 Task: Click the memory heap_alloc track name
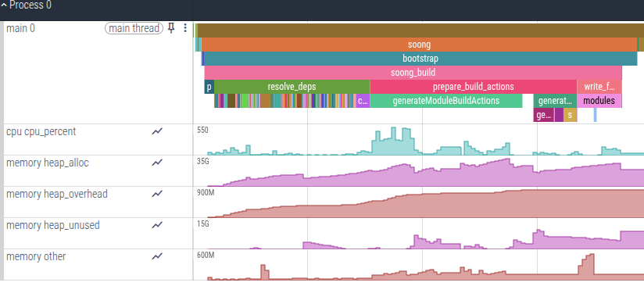[x=47, y=163]
